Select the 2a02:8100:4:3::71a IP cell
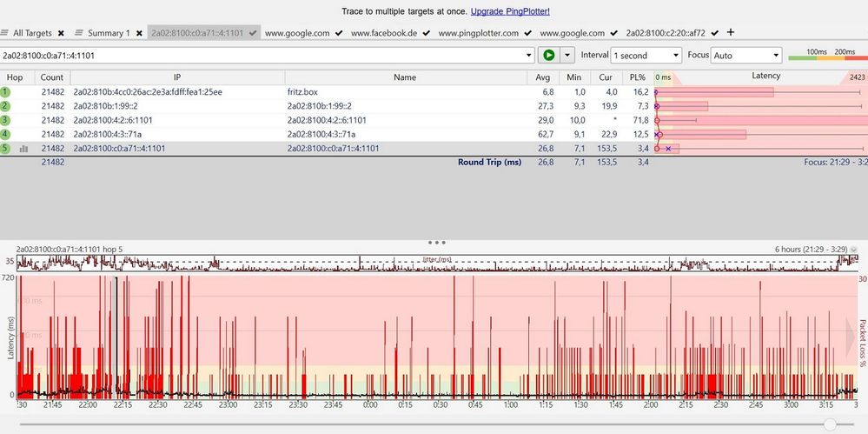Screen dimensions: 868x434 108,134
